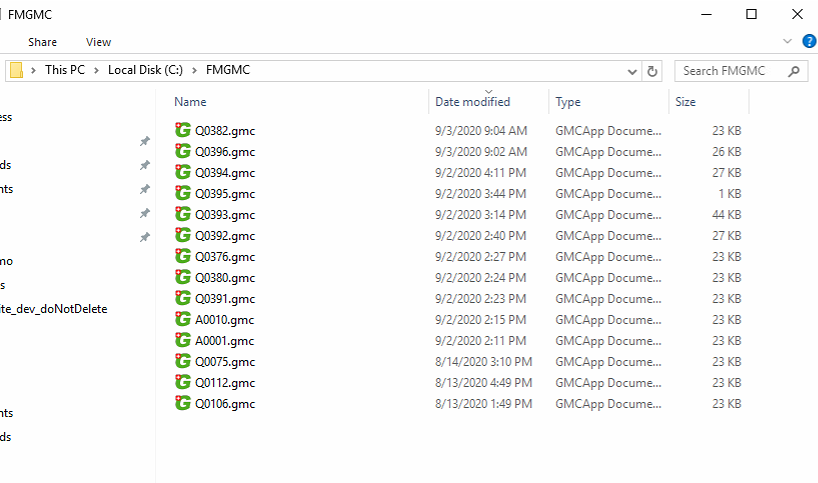
Task: Click the folder icon in address bar
Action: [16, 71]
